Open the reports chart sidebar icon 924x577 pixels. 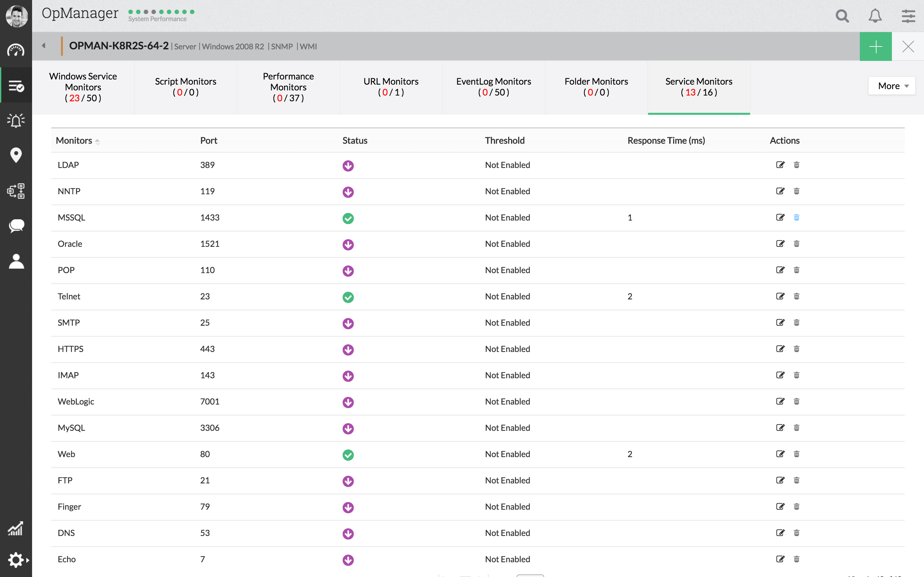pyautogui.click(x=16, y=529)
